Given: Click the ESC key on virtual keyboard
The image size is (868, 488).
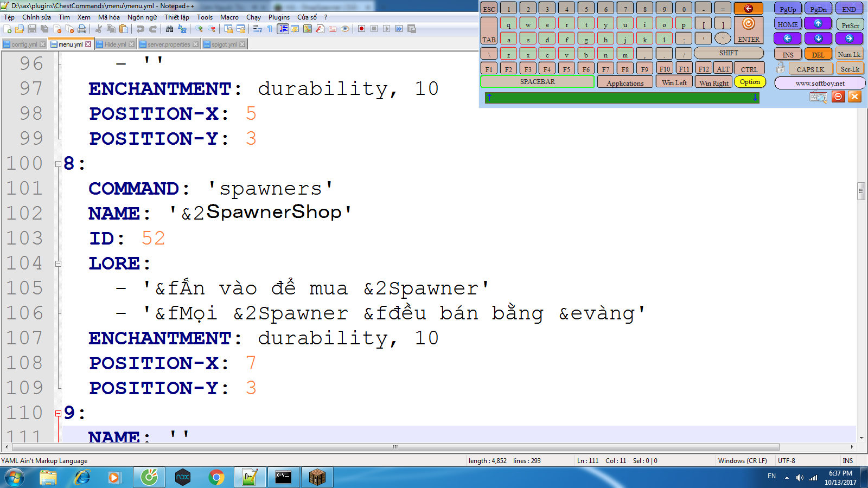Looking at the screenshot, I should click(489, 9).
